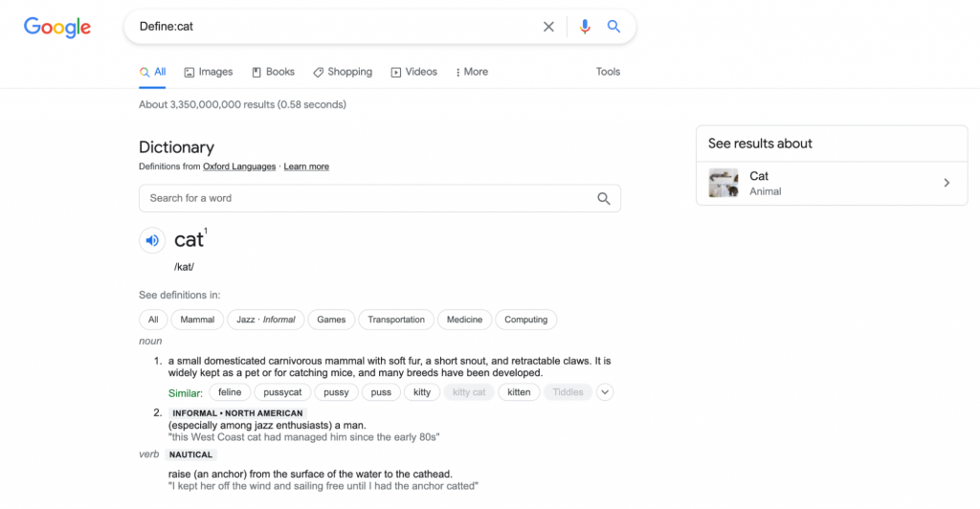Open the Oxford Languages link

[x=239, y=166]
